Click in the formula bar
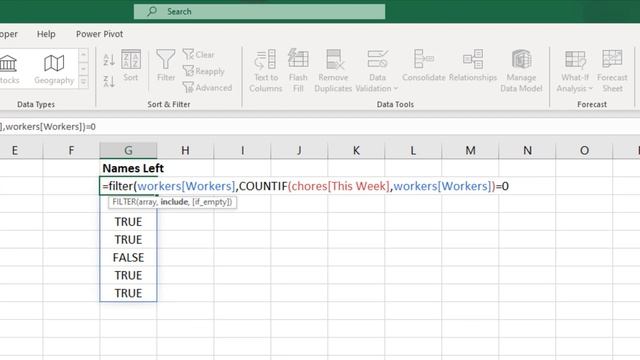640x360 pixels. coord(320,127)
